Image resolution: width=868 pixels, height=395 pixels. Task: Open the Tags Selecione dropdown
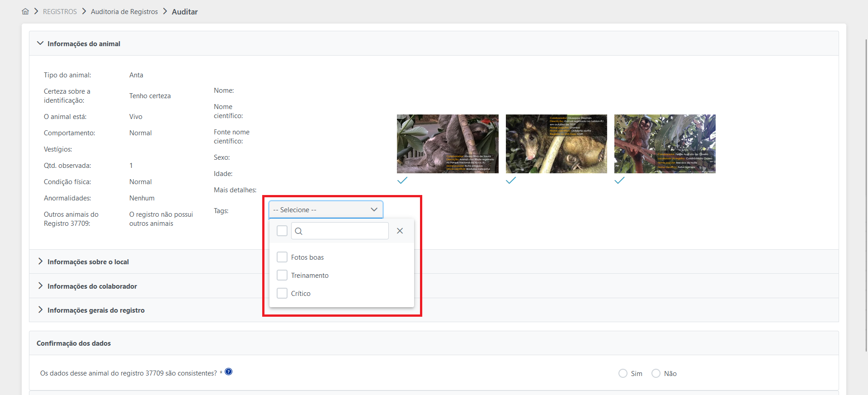tap(326, 209)
